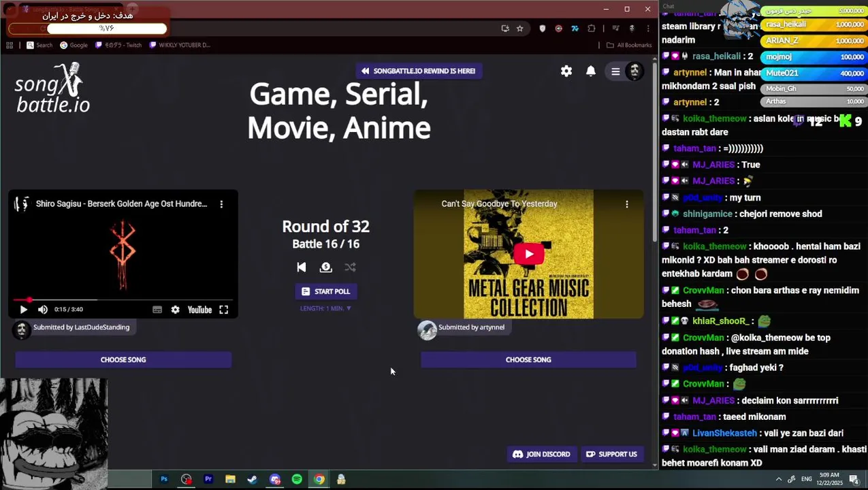Open the Windows notification center icon
Image resolution: width=868 pixels, height=490 pixels.
pyautogui.click(x=854, y=479)
